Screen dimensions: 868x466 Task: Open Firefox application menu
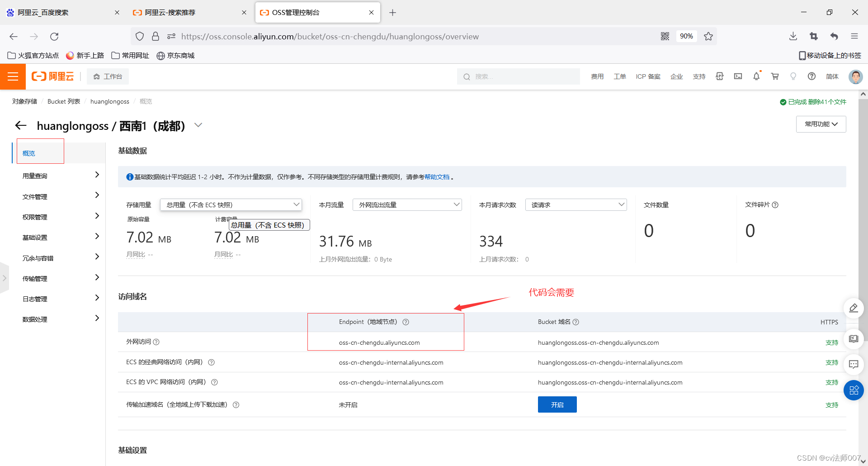click(854, 36)
